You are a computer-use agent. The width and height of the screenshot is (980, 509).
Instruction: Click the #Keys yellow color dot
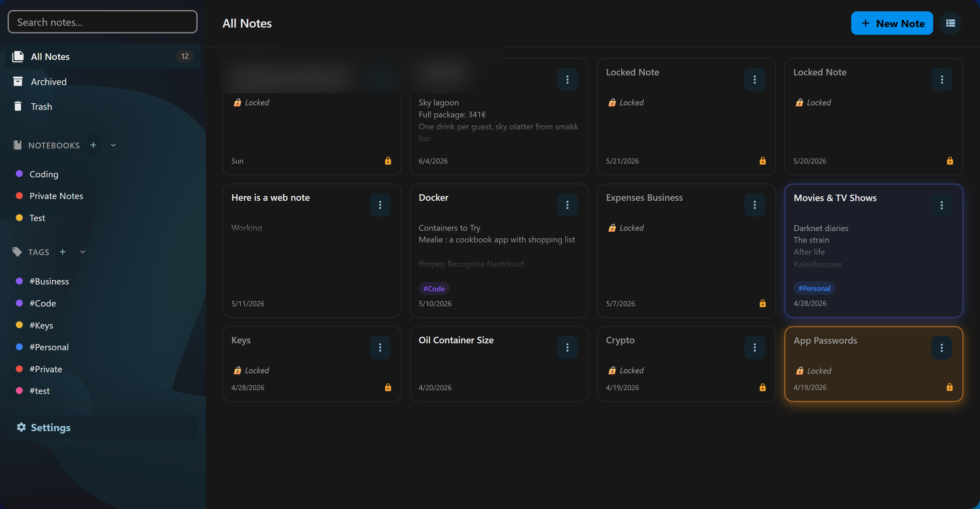pyautogui.click(x=19, y=325)
